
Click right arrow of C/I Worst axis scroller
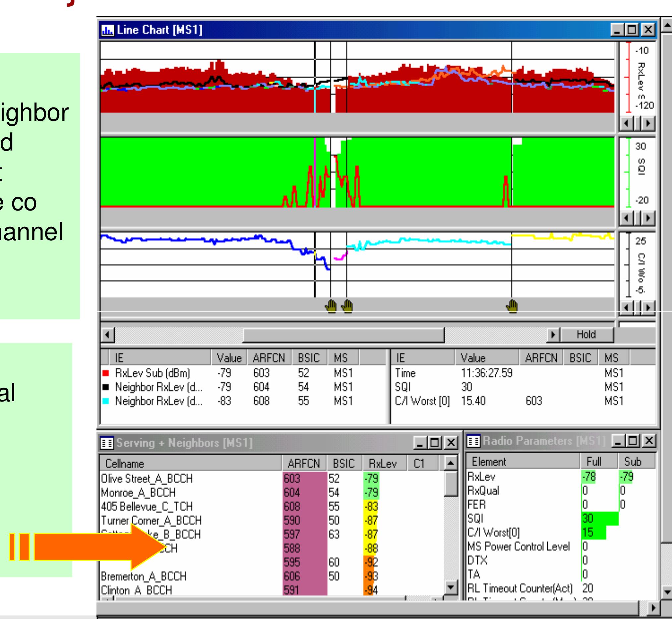tap(648, 307)
